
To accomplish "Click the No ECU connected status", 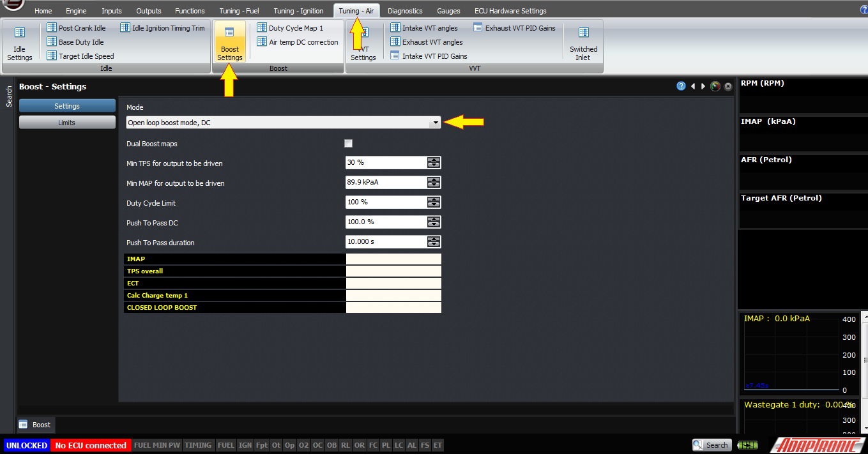I will (x=91, y=445).
